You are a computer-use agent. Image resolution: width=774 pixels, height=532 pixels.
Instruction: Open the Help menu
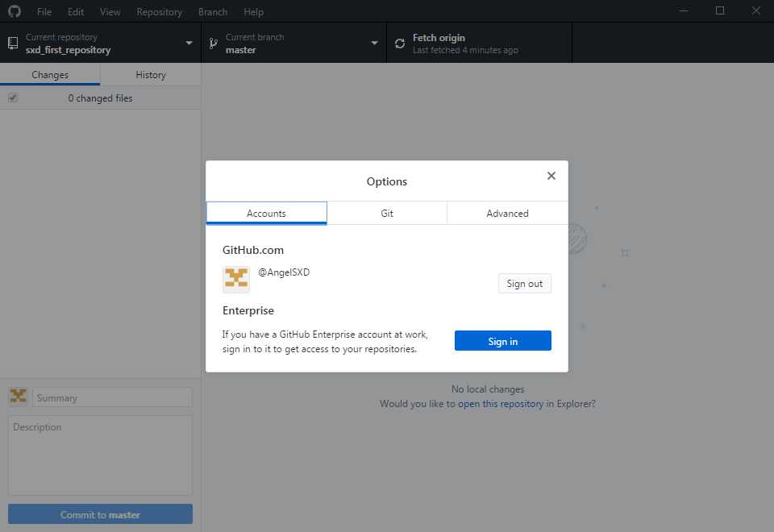point(253,11)
